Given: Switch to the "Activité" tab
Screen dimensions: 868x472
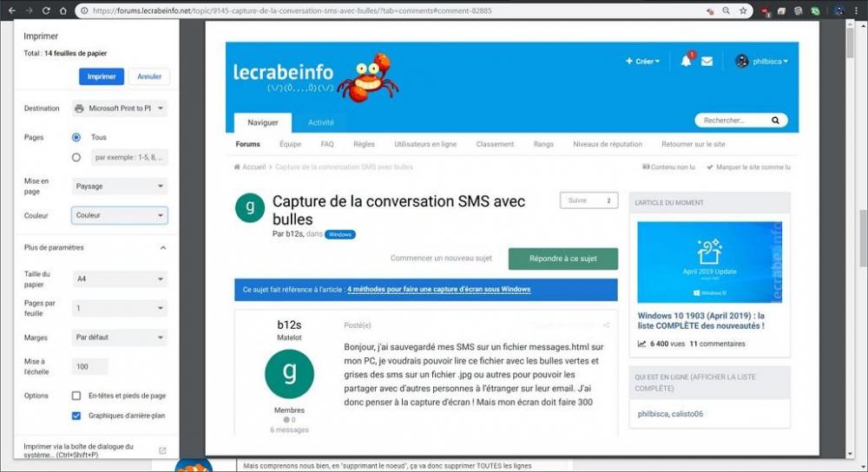Looking at the screenshot, I should [x=320, y=122].
